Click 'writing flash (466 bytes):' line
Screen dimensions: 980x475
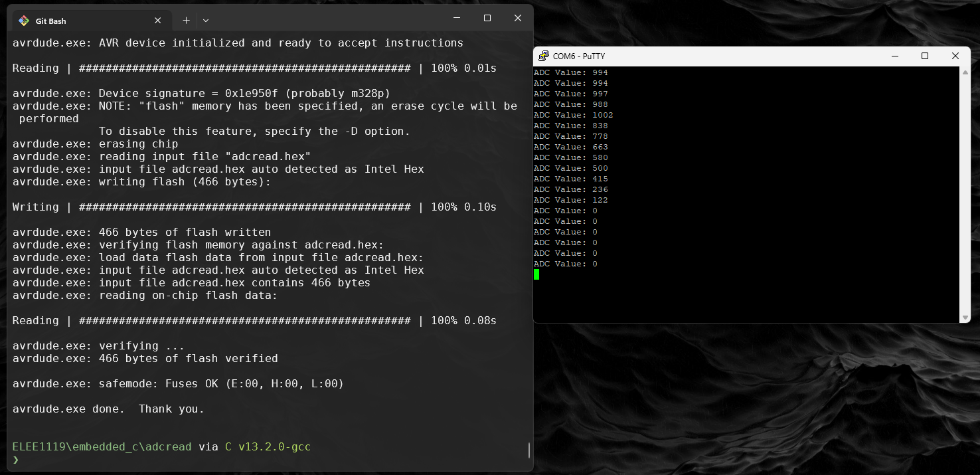tap(141, 181)
